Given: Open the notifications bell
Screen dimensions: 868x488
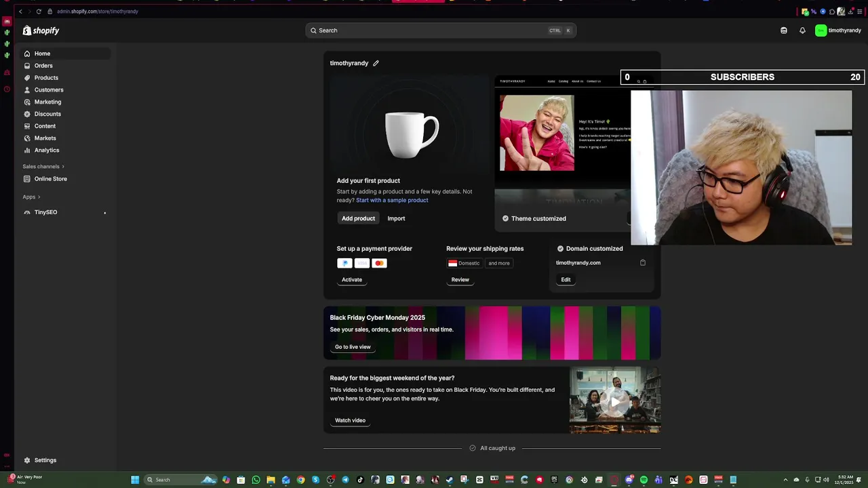Looking at the screenshot, I should pos(802,30).
